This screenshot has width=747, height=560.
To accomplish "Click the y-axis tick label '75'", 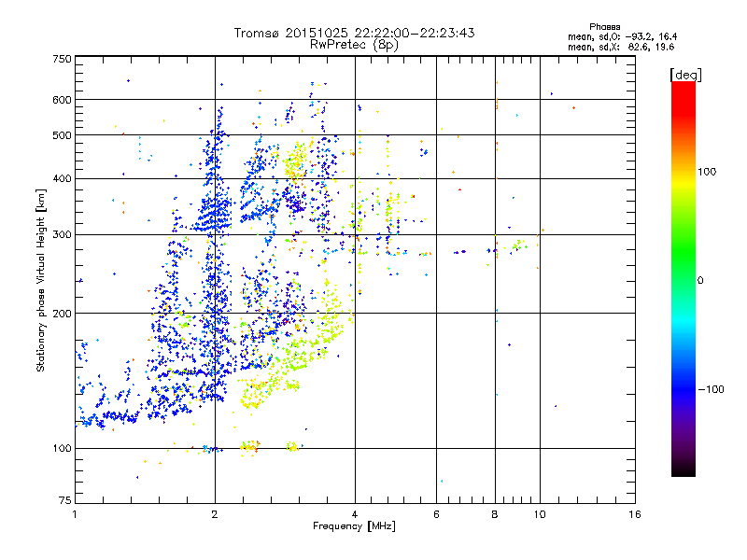I will [x=65, y=500].
